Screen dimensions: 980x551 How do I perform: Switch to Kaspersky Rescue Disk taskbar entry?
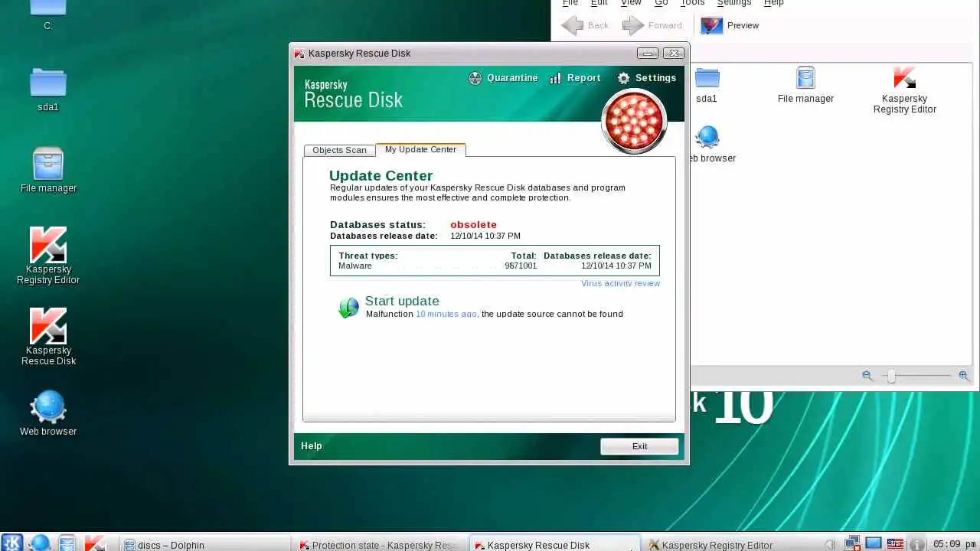(x=555, y=545)
